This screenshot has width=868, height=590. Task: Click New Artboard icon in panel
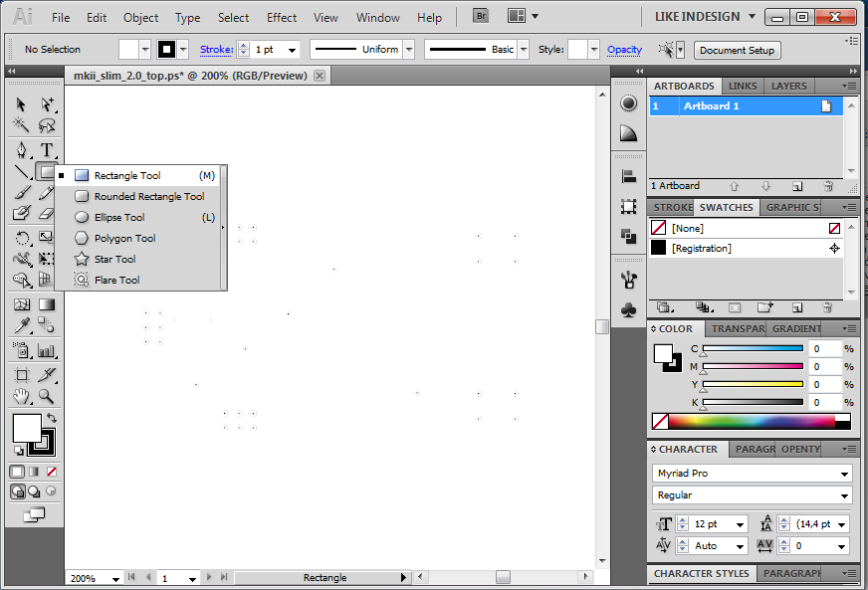click(797, 186)
